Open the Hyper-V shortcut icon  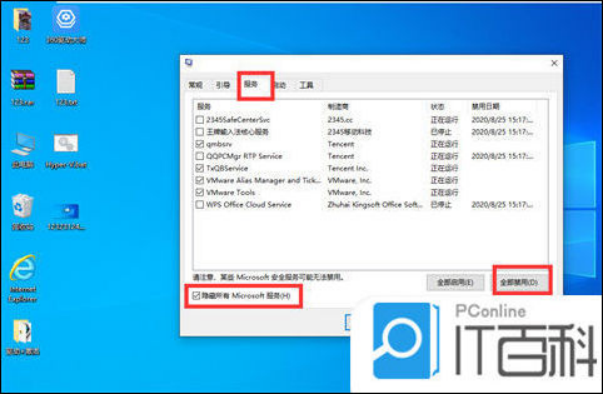[x=66, y=150]
